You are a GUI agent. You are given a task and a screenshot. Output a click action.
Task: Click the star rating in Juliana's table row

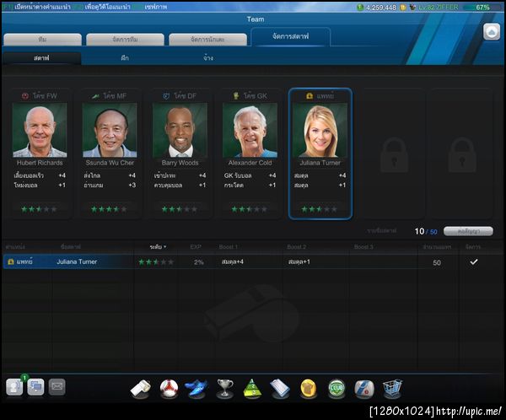(156, 261)
